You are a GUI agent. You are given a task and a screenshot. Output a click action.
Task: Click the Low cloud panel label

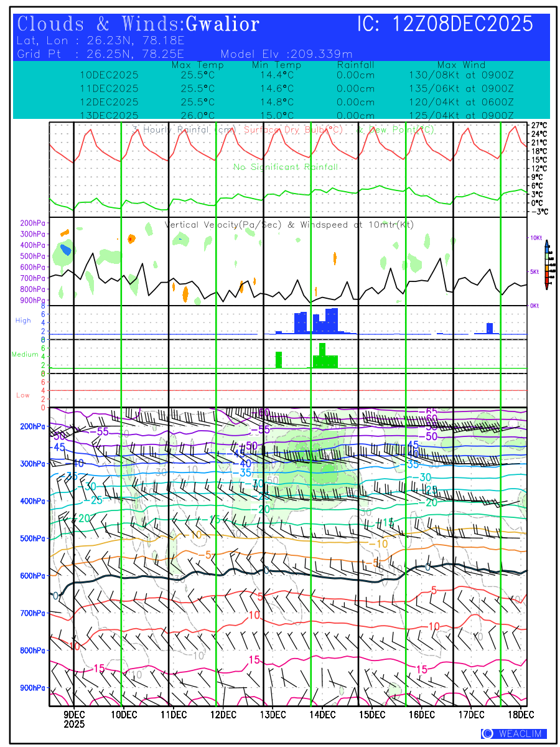[x=23, y=395]
